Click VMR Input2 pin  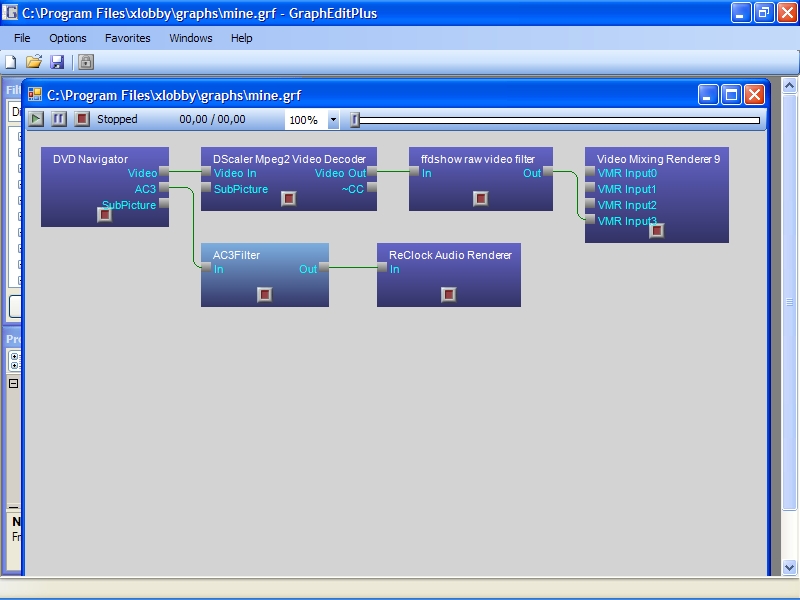pyautogui.click(x=590, y=204)
